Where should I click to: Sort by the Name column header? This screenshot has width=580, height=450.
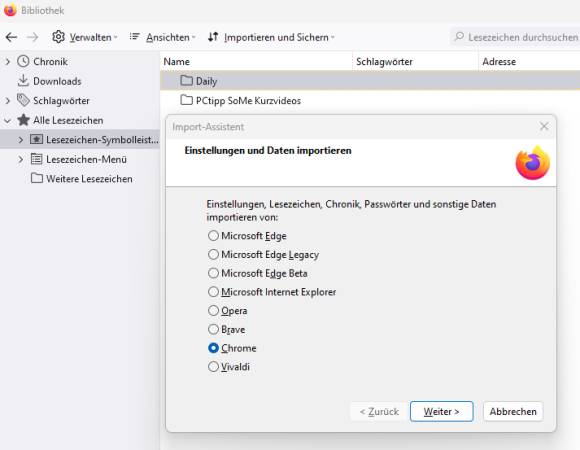pos(256,61)
